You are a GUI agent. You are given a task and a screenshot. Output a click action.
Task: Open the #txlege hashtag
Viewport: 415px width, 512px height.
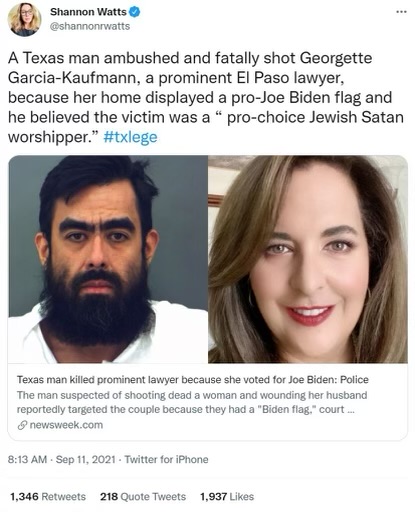click(x=130, y=137)
